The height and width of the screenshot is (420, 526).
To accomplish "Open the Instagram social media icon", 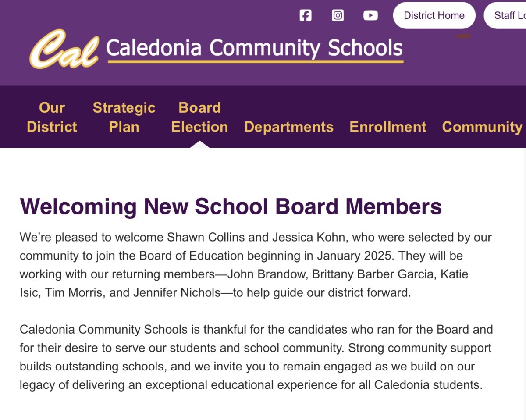I will click(338, 15).
